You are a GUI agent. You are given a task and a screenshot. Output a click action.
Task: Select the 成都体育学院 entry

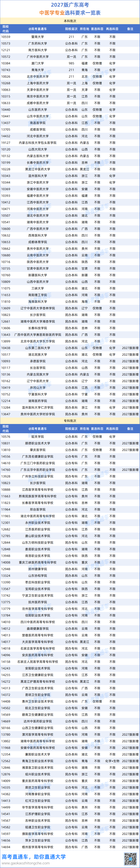38,242
